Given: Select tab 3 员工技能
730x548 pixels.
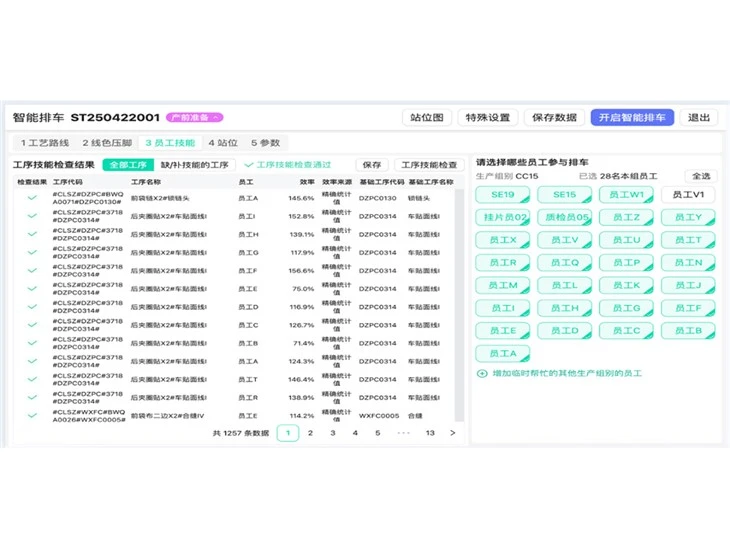Looking at the screenshot, I should (x=170, y=143).
